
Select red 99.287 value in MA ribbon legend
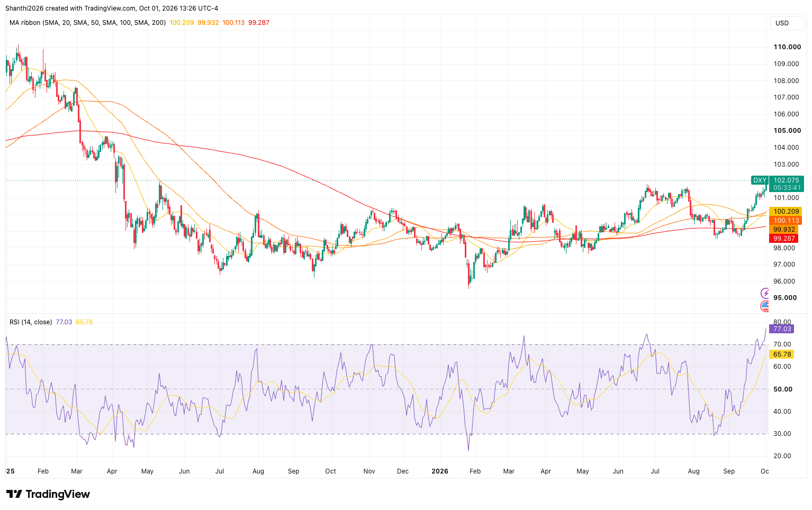point(259,23)
